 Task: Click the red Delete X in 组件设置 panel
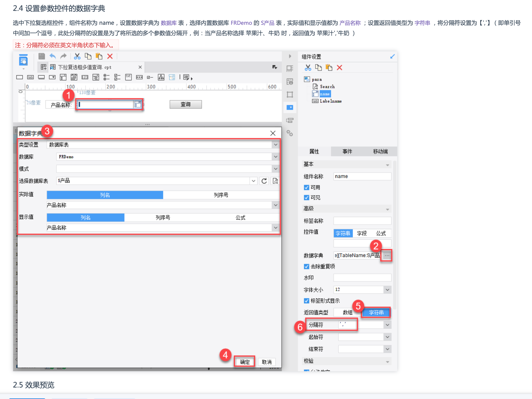coord(339,68)
